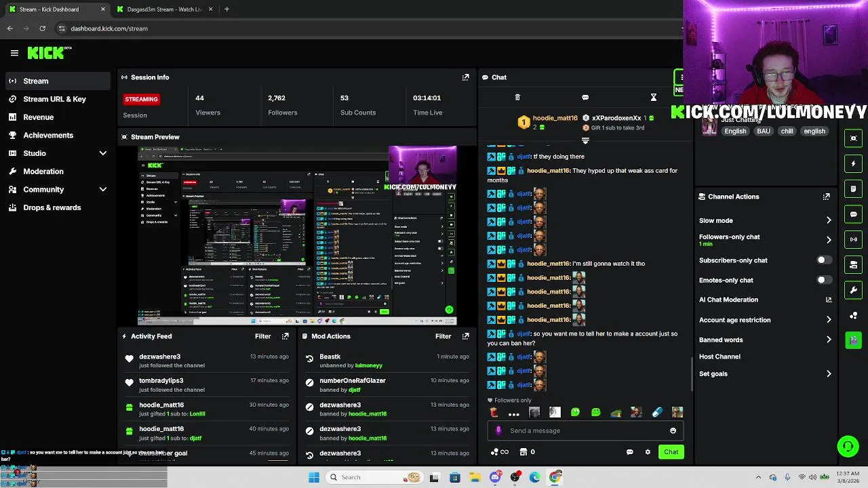Click the screen capture icon in right sidebar
The height and width of the screenshot is (488, 868).
853,138
